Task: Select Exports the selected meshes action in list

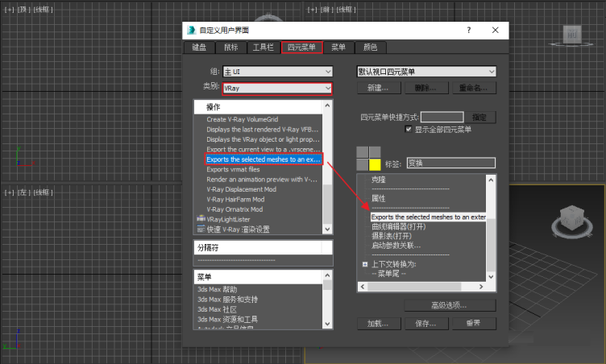Action: pyautogui.click(x=264, y=159)
